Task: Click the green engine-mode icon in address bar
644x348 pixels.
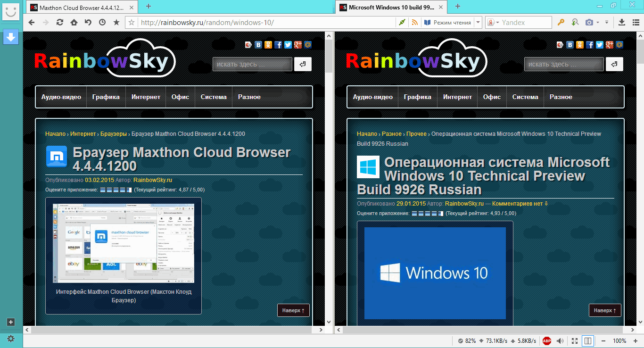Action: (402, 22)
